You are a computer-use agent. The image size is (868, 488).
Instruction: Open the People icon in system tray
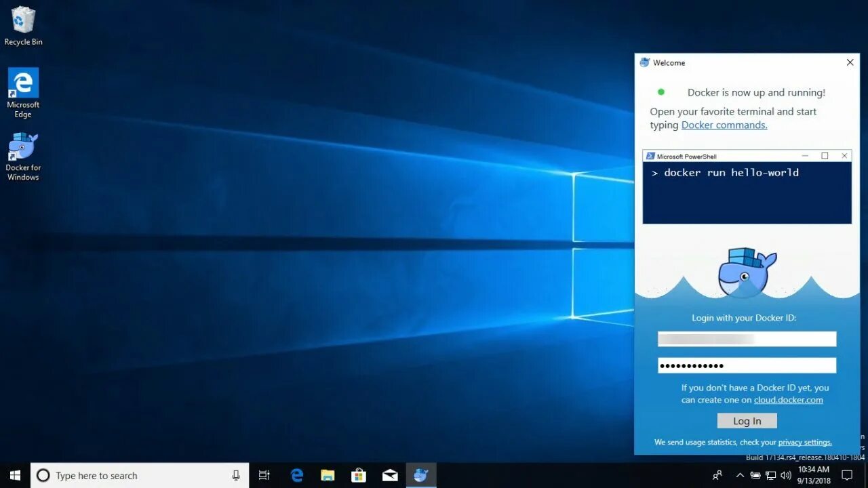[717, 475]
